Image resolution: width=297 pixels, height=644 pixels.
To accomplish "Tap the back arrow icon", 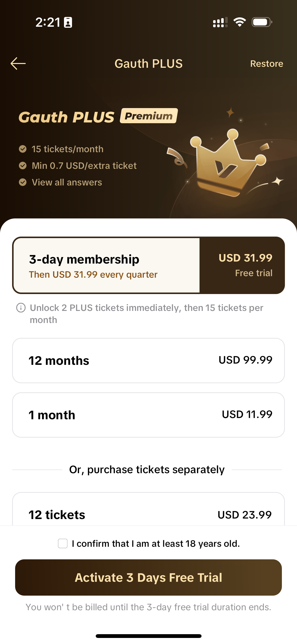I will pyautogui.click(x=18, y=63).
